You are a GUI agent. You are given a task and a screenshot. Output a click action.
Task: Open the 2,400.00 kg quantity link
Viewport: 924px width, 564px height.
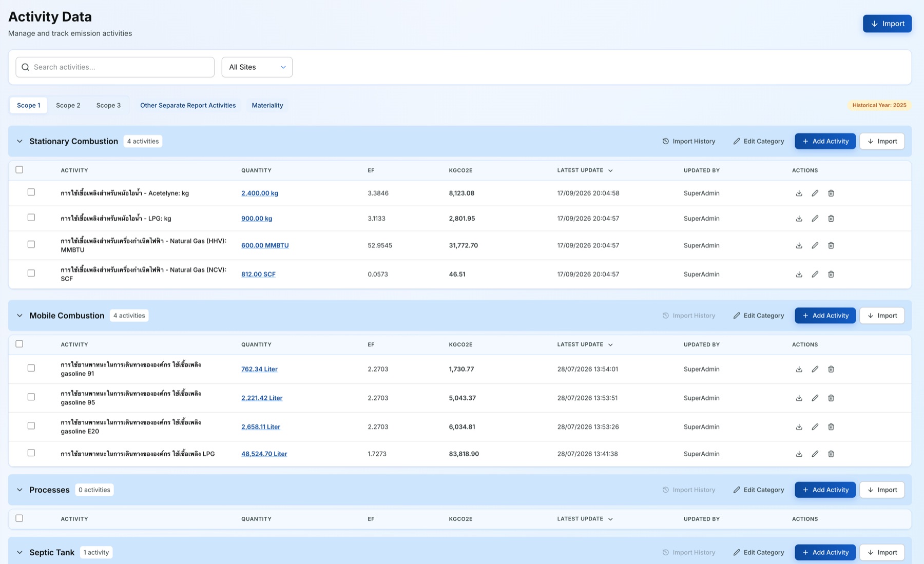[260, 193]
